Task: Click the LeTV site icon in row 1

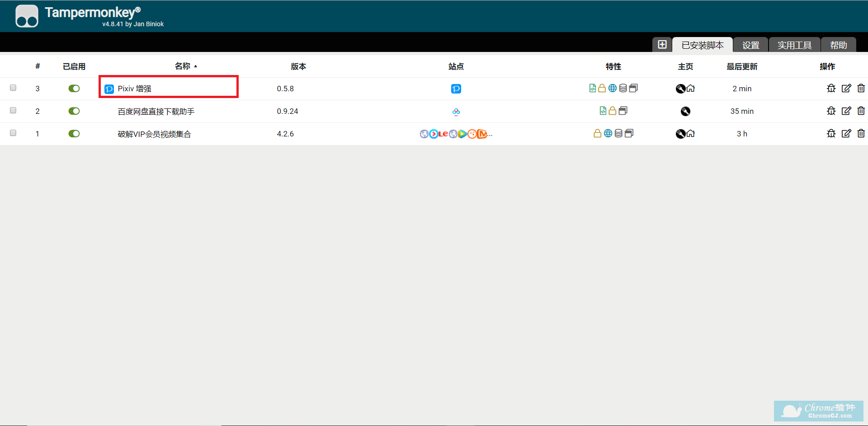Action: (443, 134)
